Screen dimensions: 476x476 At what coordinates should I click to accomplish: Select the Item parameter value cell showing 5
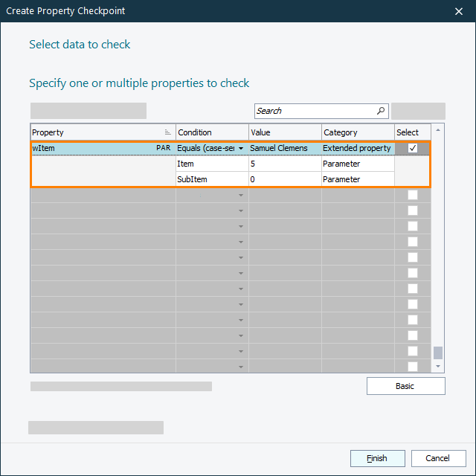click(285, 164)
